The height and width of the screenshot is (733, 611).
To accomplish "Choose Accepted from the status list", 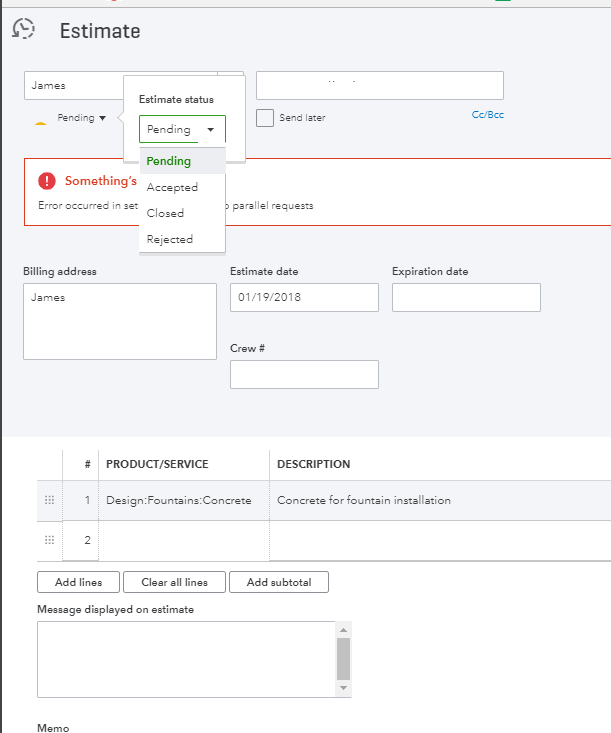I will coord(172,187).
